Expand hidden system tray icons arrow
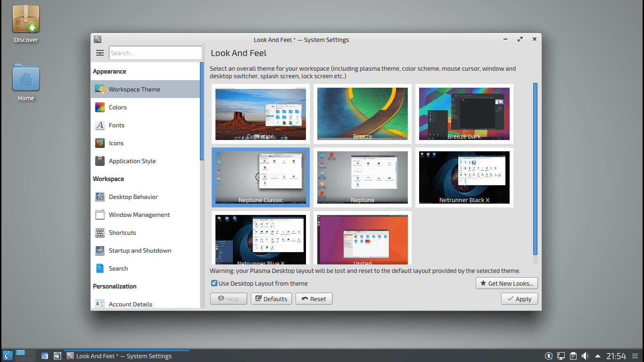Screen dimensions: 644x362 (x=598, y=356)
